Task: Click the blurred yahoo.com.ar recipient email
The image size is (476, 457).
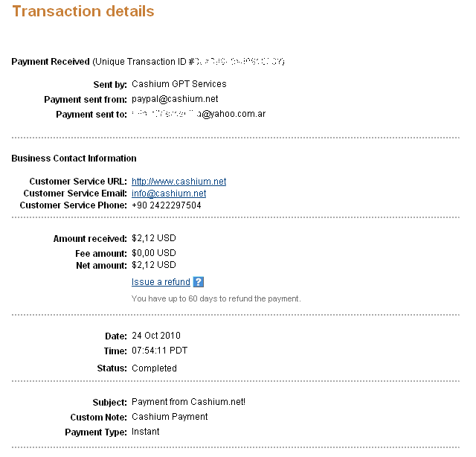Action: pyautogui.click(x=199, y=114)
